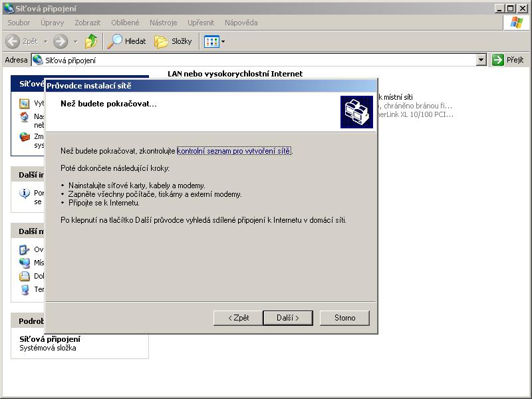The height and width of the screenshot is (399, 532).
Task: Click the Adresa field showing Síťová připojení
Action: pos(253,60)
